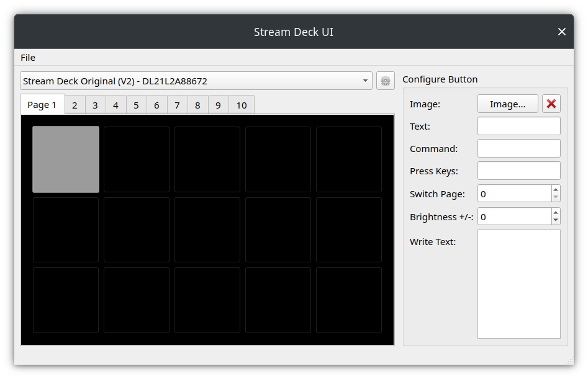Select the highlighted gray deck key
The image size is (588, 379).
point(66,159)
